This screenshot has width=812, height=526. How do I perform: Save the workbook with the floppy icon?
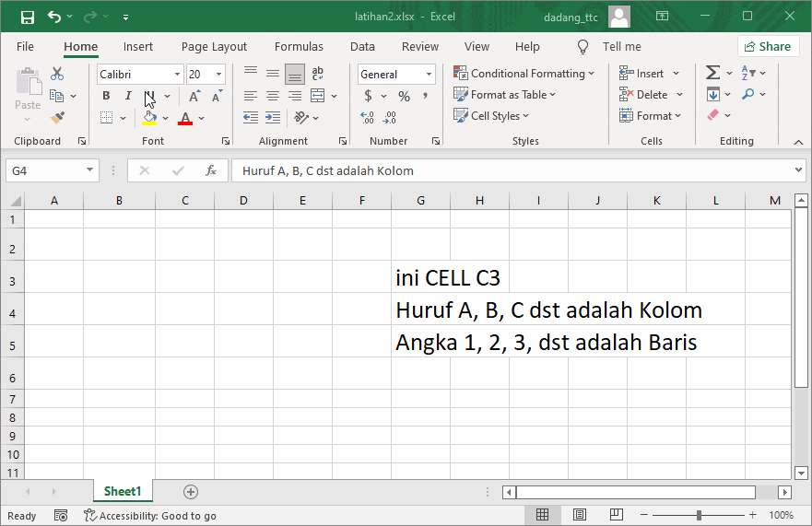tap(27, 18)
